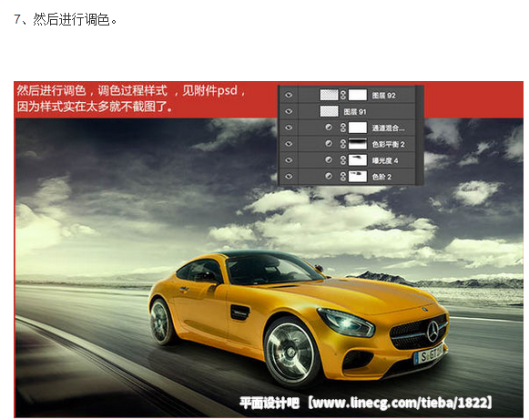
Task: Click the 色彩平衡 2 layer mask thumbnail
Action: [x=358, y=144]
